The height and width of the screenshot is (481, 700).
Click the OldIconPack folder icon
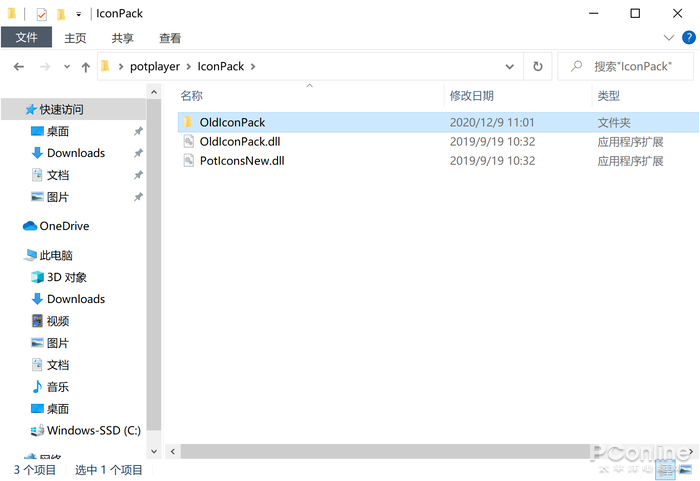click(188, 122)
